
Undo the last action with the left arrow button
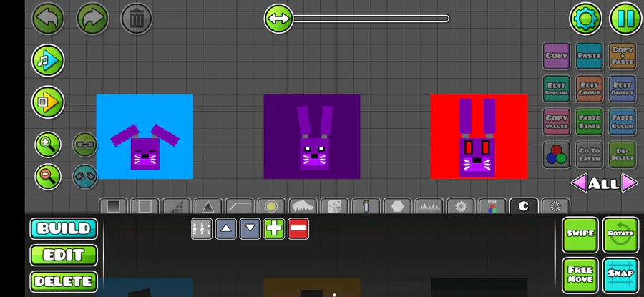click(48, 19)
